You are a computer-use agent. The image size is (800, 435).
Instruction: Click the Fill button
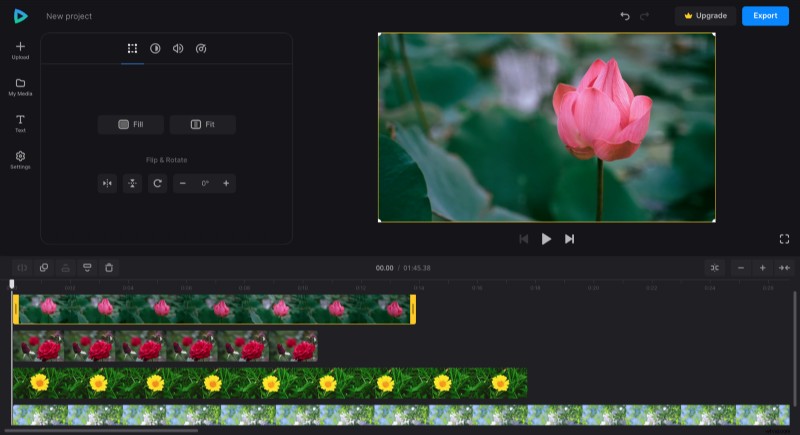(131, 124)
